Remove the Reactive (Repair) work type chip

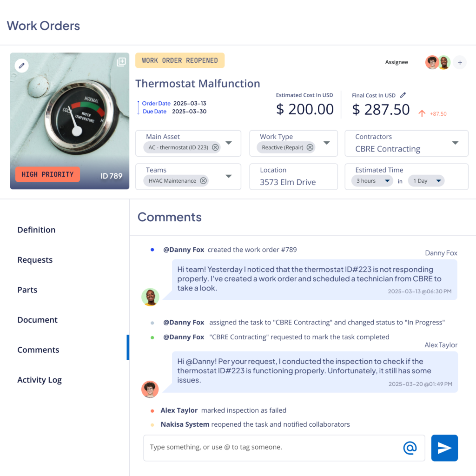[310, 147]
